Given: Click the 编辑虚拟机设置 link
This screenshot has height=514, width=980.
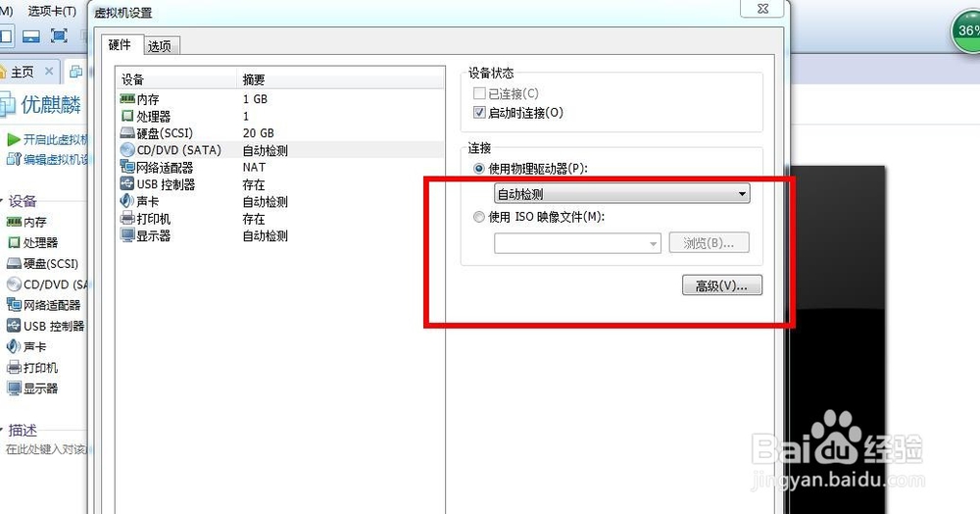Looking at the screenshot, I should click(x=57, y=160).
